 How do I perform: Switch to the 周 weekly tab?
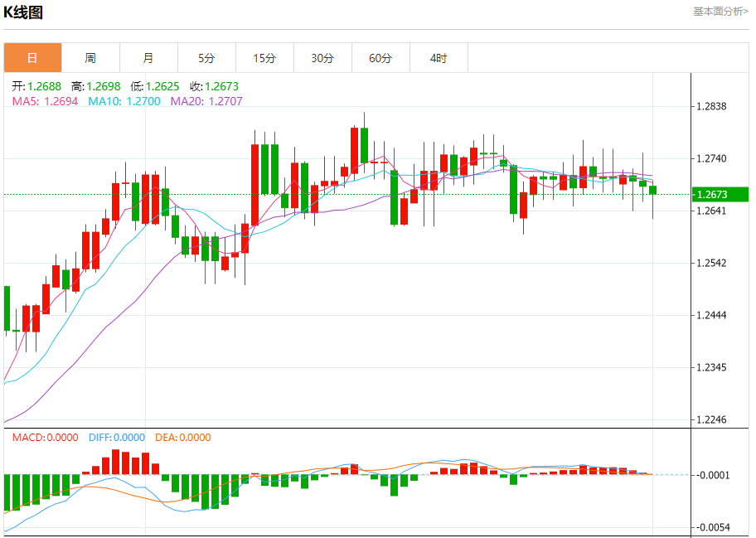point(90,58)
